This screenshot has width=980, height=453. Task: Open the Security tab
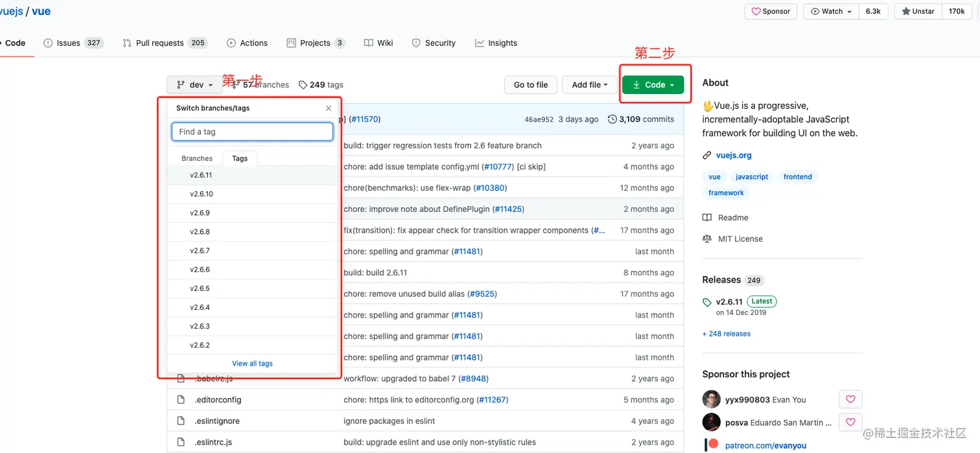tap(434, 43)
